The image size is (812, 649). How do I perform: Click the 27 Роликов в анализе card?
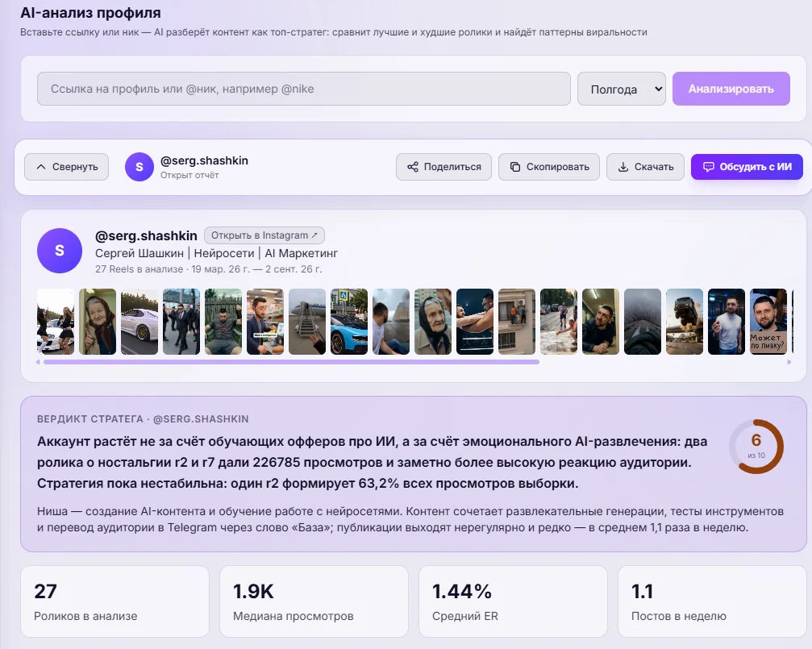click(115, 601)
